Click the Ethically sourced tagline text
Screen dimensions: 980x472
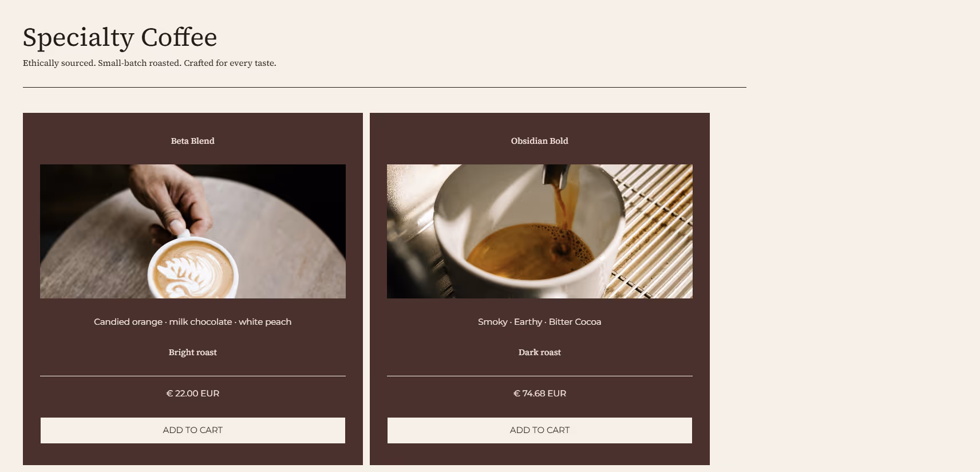(x=149, y=63)
